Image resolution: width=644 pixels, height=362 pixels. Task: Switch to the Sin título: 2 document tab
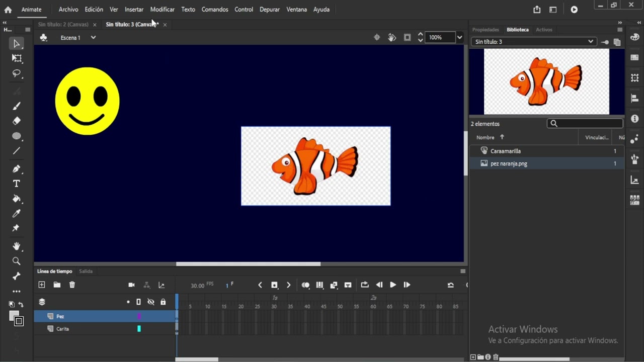(x=63, y=24)
